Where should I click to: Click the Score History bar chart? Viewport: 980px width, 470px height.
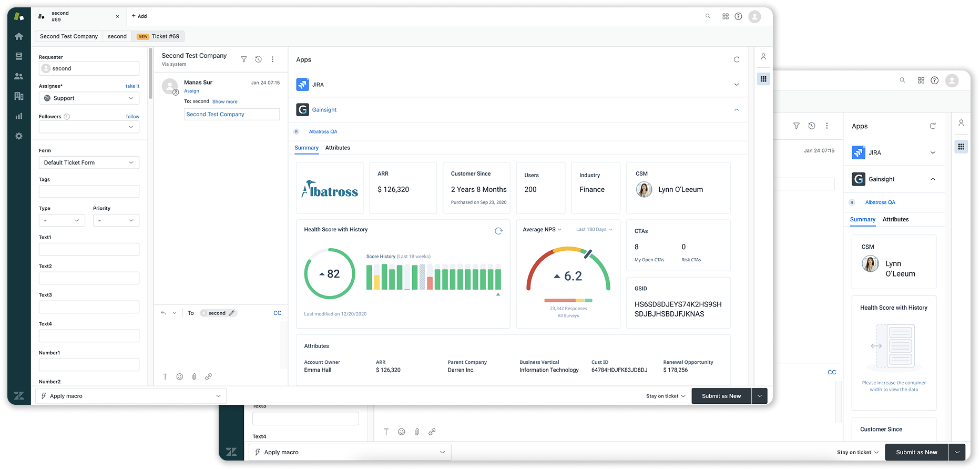[x=434, y=277]
